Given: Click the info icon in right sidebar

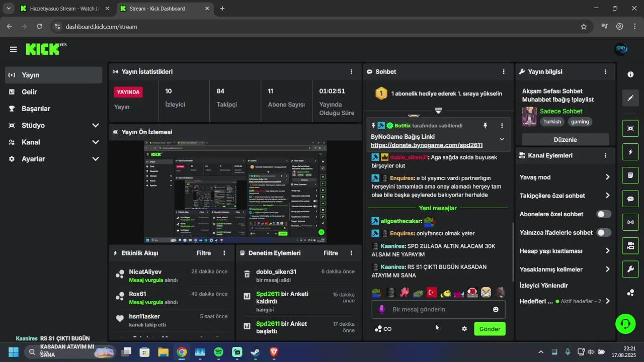Looking at the screenshot, I should [630, 74].
